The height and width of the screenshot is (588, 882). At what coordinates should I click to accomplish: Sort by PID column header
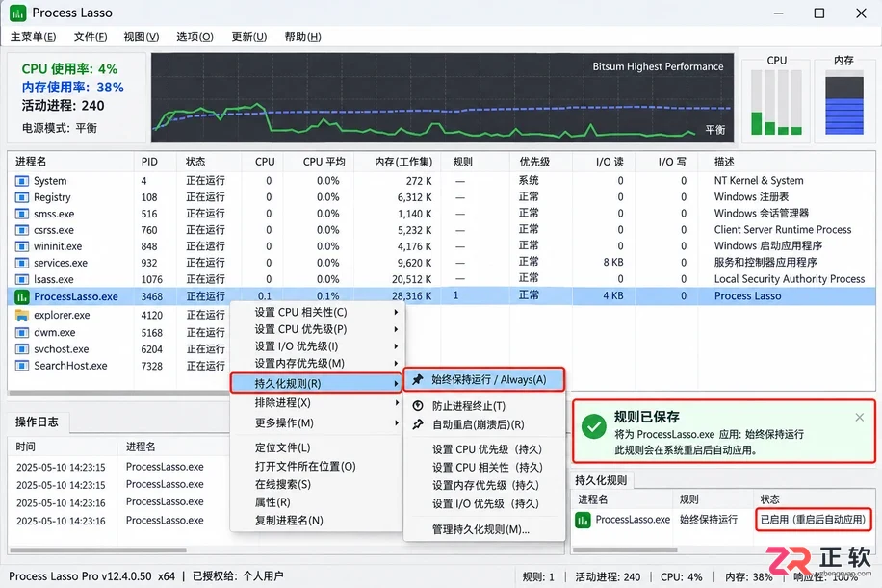155,162
